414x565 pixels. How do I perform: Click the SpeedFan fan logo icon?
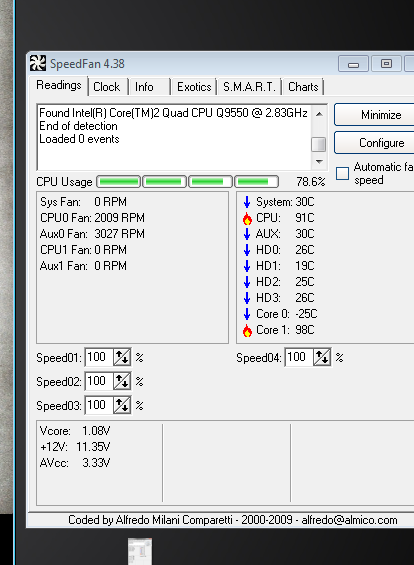[x=37, y=63]
